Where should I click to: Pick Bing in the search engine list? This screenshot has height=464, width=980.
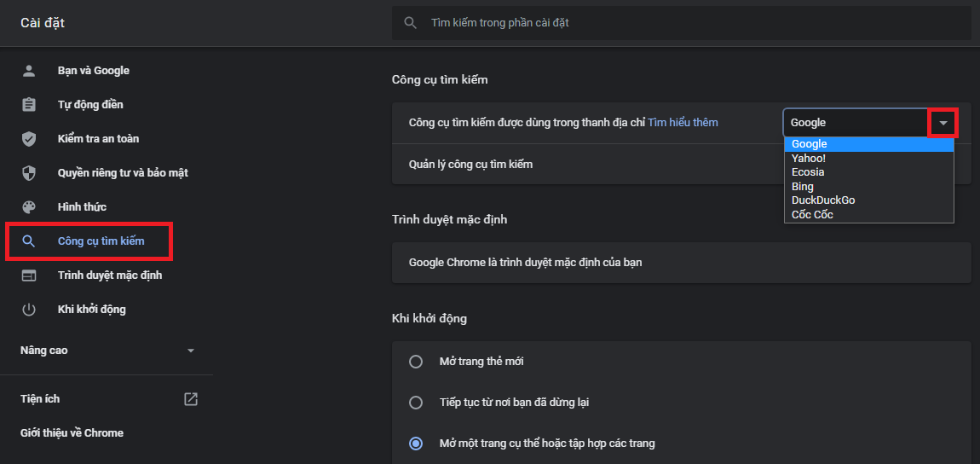[803, 186]
